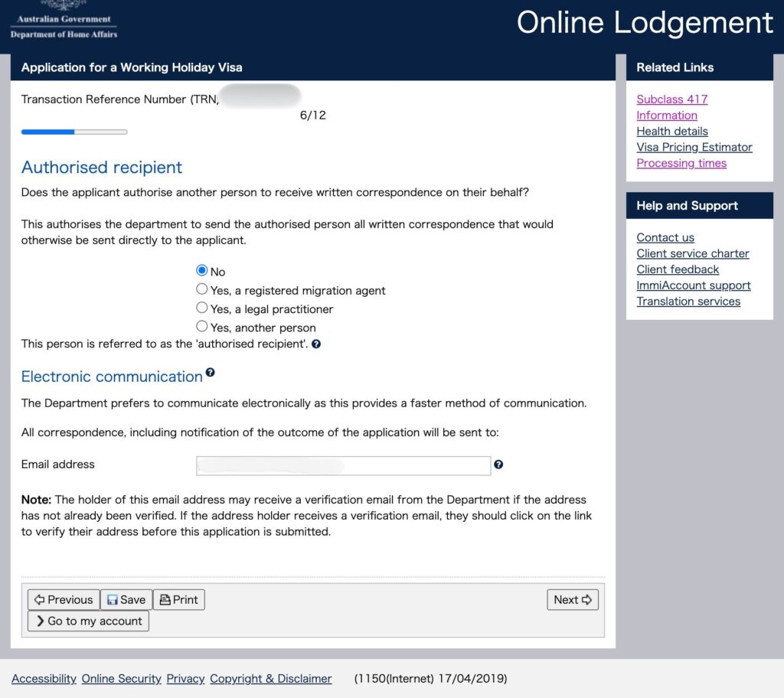Follow the Processing times link
784x698 pixels.
tap(681, 163)
